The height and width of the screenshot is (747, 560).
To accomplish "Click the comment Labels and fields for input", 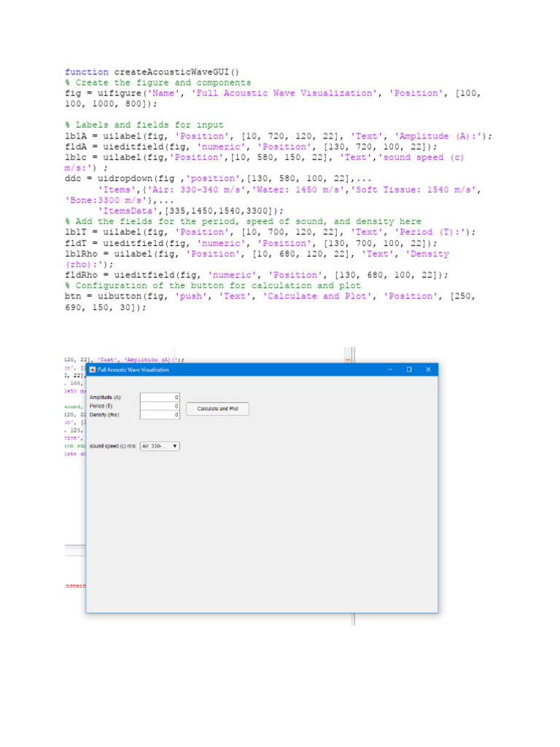I will (144, 125).
